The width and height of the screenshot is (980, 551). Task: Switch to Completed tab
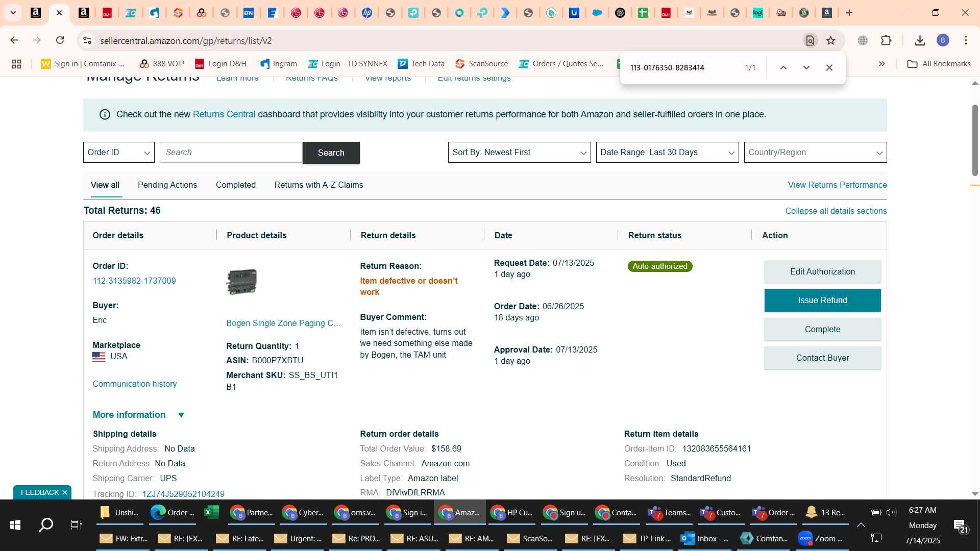click(236, 185)
